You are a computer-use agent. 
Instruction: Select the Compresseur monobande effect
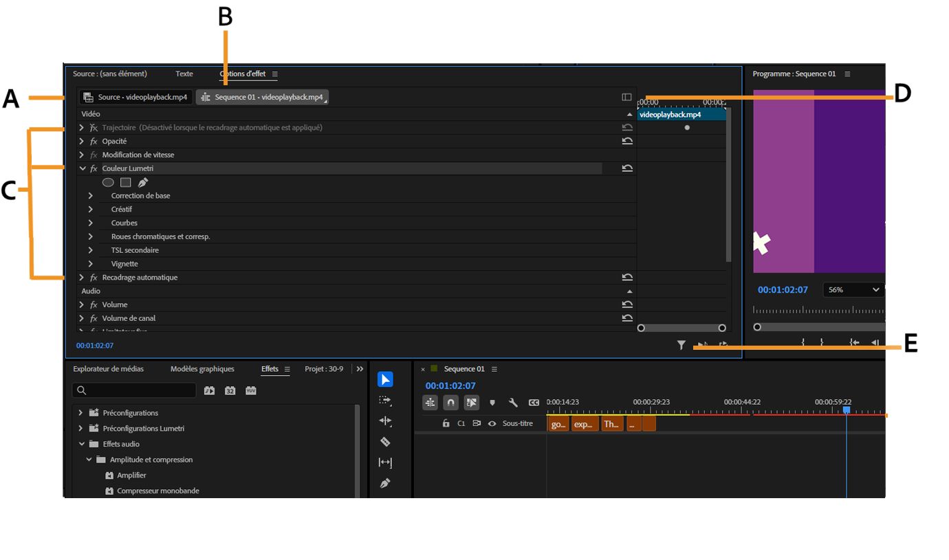point(157,491)
